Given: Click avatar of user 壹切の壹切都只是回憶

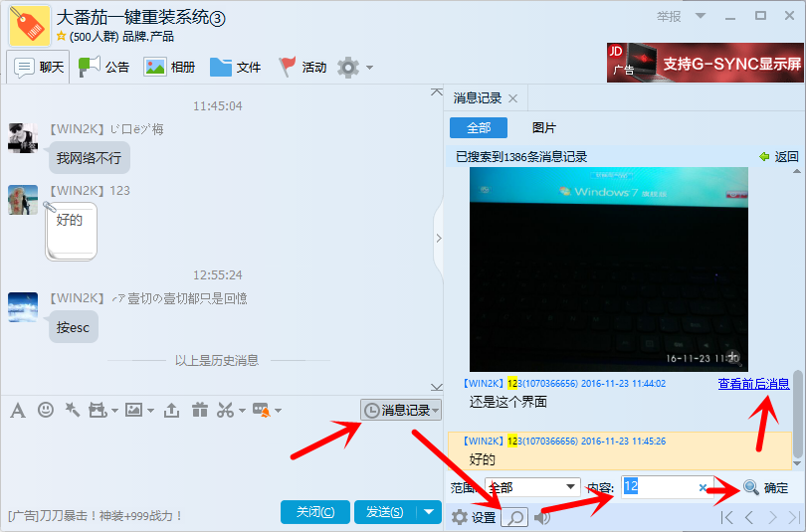Looking at the screenshot, I should click(23, 307).
